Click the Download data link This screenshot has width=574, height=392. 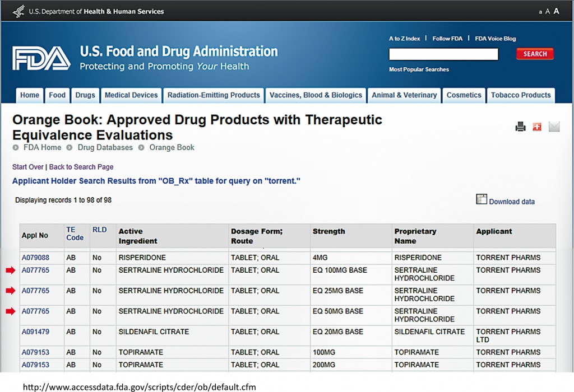coord(512,202)
